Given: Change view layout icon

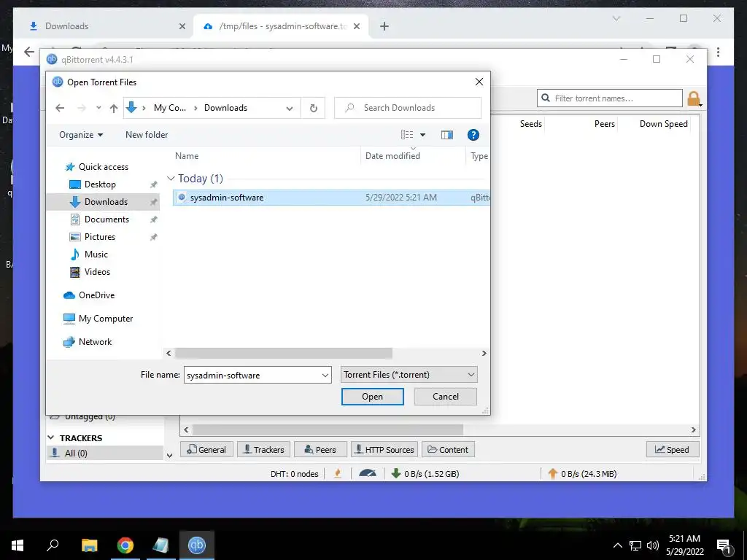Looking at the screenshot, I should pyautogui.click(x=407, y=135).
